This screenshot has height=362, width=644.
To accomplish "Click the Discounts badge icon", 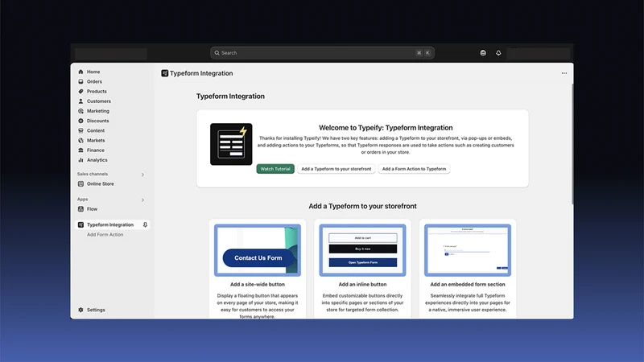I will pyautogui.click(x=80, y=121).
